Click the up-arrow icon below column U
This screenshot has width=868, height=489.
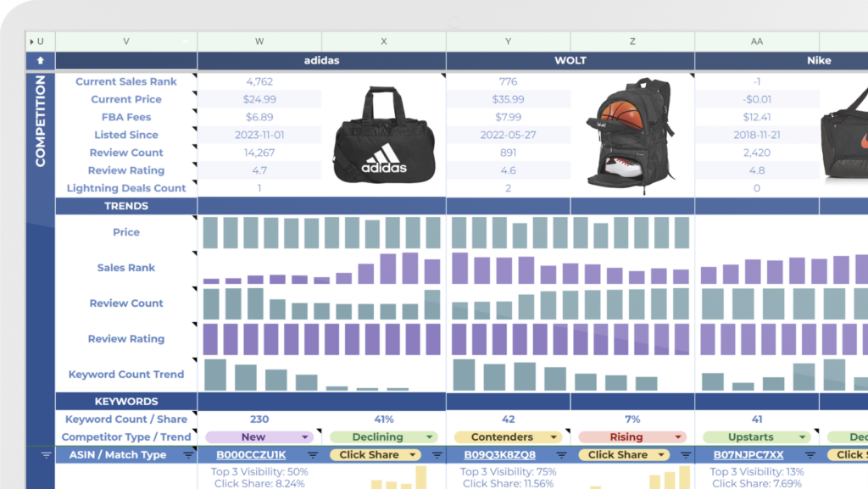point(41,60)
